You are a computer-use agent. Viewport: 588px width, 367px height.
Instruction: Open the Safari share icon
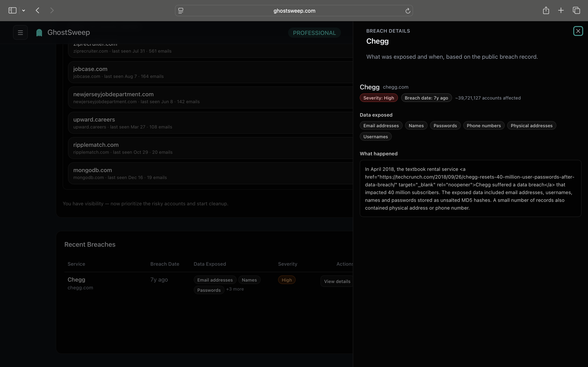[546, 10]
